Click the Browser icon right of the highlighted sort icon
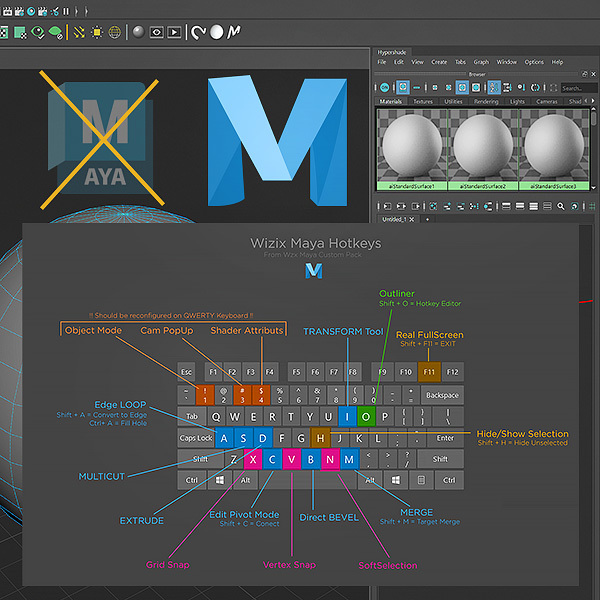This screenshot has width=600, height=600. 507,88
